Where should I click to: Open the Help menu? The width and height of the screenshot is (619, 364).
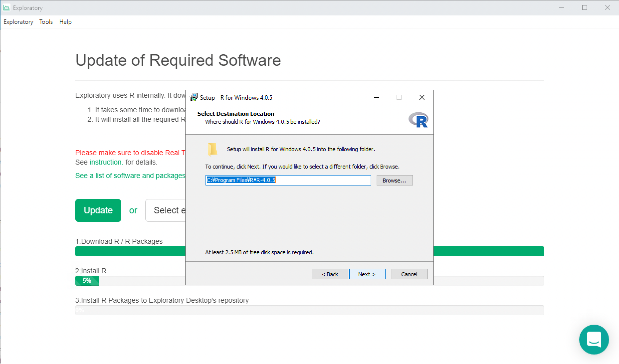[x=65, y=22]
